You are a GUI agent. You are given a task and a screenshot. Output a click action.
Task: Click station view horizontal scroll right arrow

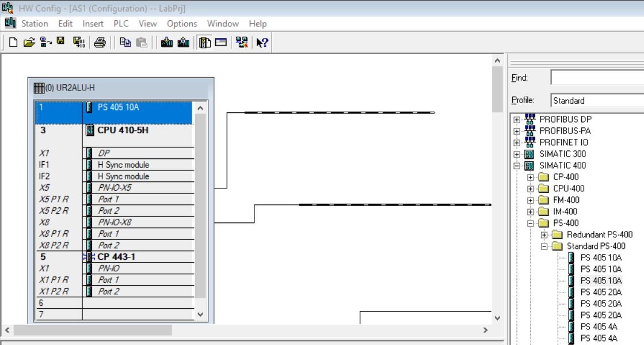pos(486,330)
